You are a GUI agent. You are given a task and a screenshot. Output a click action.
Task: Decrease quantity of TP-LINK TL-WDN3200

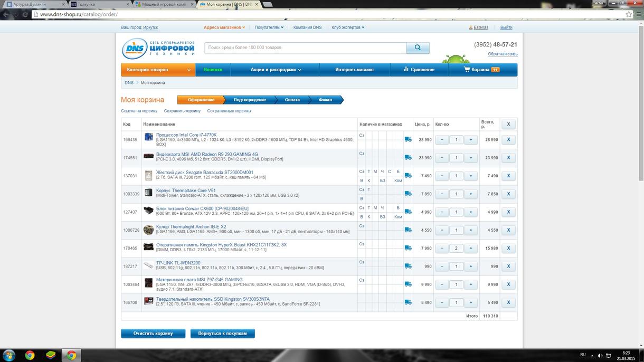[442, 266]
